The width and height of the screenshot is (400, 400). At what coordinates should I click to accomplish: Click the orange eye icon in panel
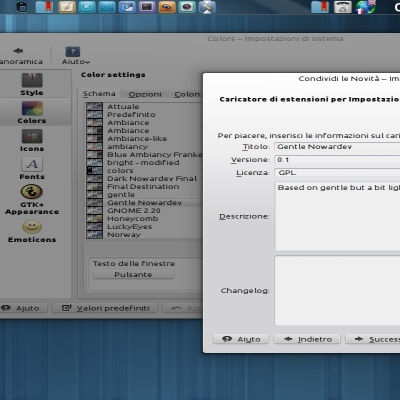pyautogui.click(x=167, y=7)
